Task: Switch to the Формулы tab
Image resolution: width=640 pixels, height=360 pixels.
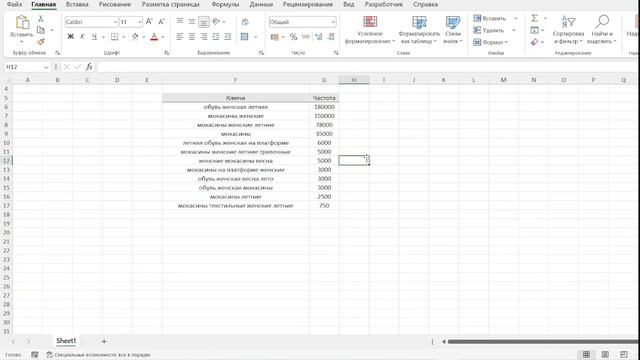Action: [225, 4]
